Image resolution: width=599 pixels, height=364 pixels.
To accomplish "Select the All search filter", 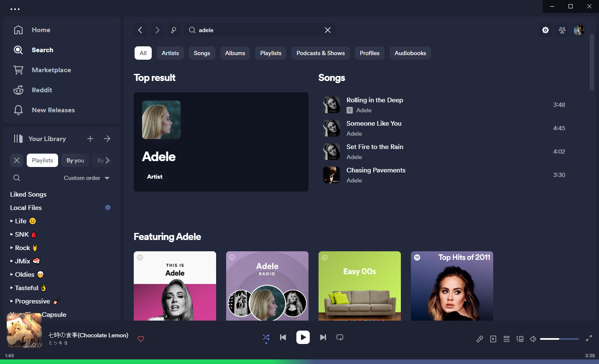I will pyautogui.click(x=143, y=53).
